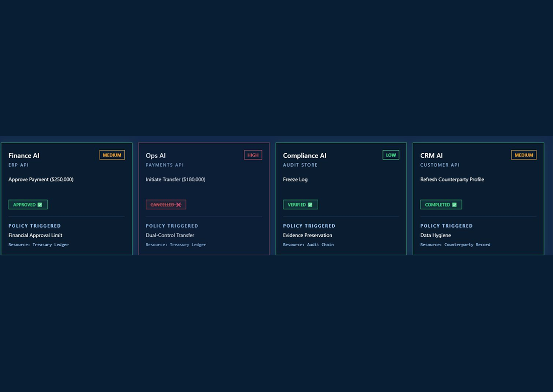Click the MEDIUM risk tag on Finance AI card
The image size is (553, 392).
(x=112, y=155)
